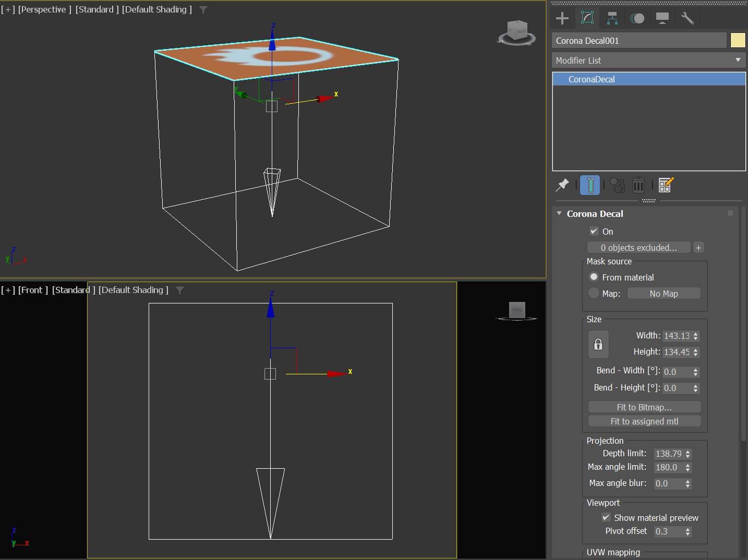Click the command panel scrollbar
The width and height of the screenshot is (748, 560).
pos(743,323)
